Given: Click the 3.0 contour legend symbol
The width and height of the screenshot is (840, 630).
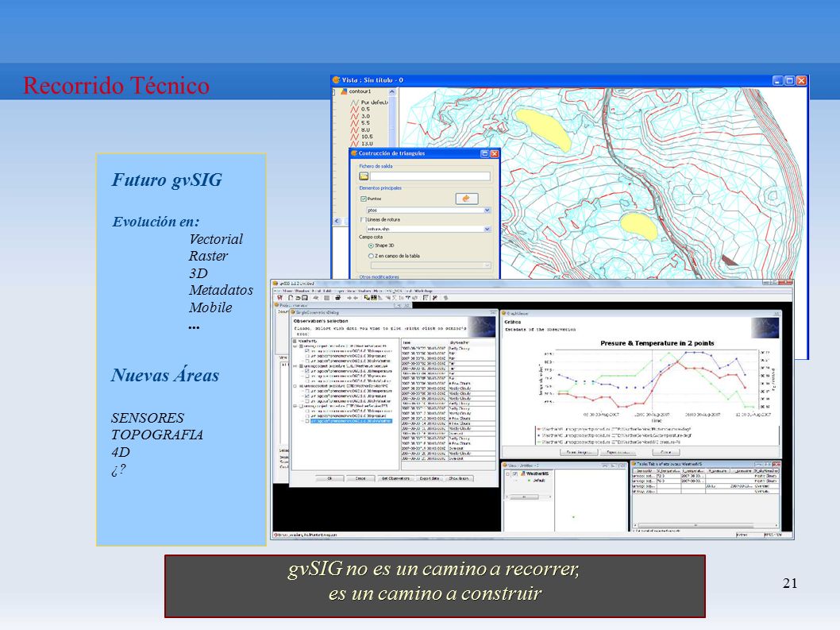Looking at the screenshot, I should pos(355,116).
